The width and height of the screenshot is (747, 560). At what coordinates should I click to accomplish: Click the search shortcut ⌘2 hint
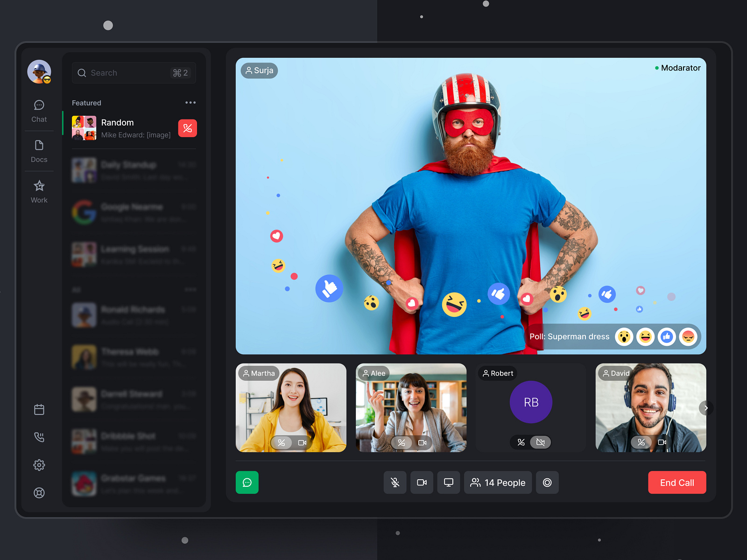tap(180, 73)
